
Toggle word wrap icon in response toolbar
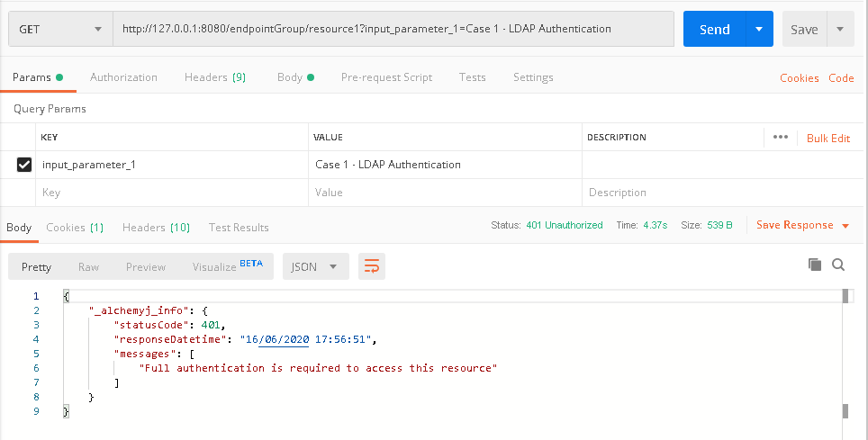click(x=371, y=266)
